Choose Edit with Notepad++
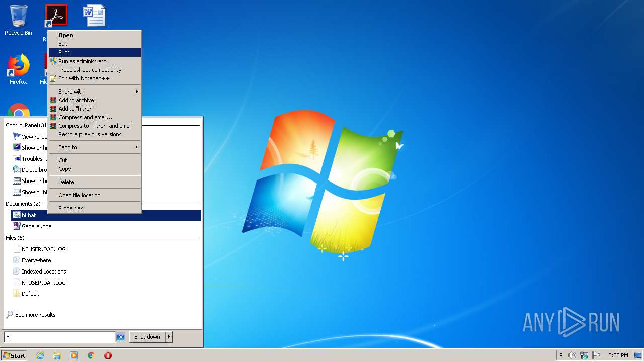Image resolution: width=644 pixels, height=362 pixels. pos(95,78)
